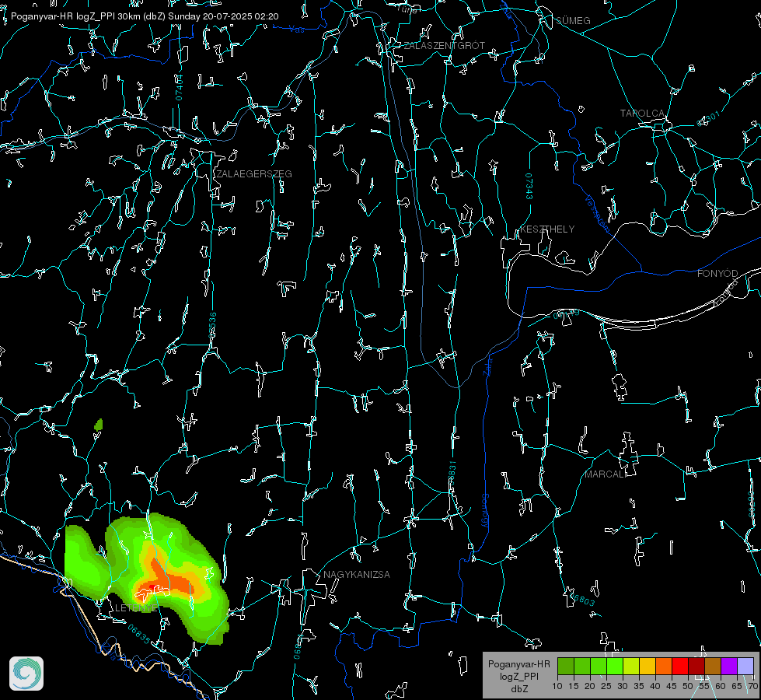761x700 pixels.
Task: Click the LETENYE city label
Action: click(136, 608)
